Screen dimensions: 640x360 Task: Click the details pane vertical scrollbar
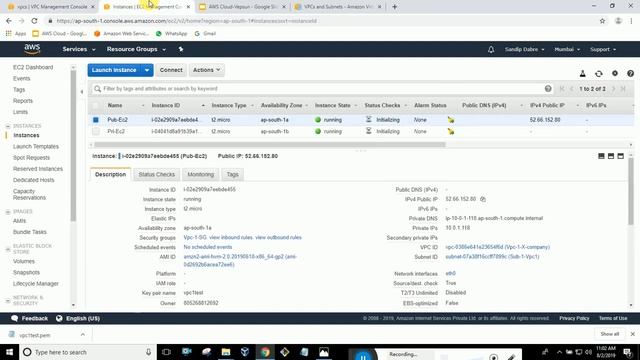[631, 191]
